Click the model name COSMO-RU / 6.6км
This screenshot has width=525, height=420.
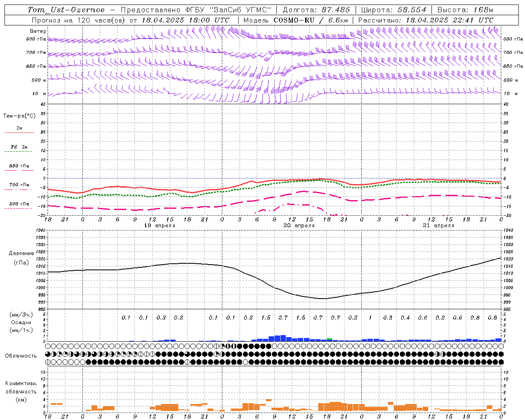tap(310, 20)
